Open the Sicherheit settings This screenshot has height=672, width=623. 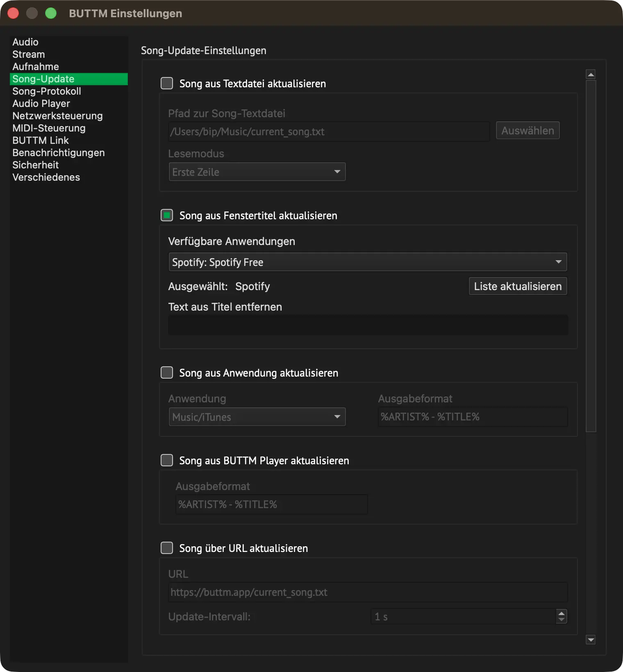point(68,165)
